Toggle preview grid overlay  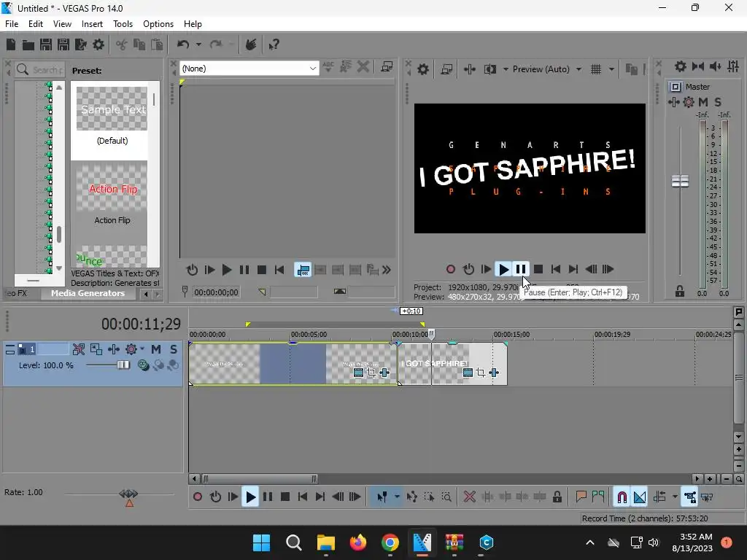click(x=595, y=69)
